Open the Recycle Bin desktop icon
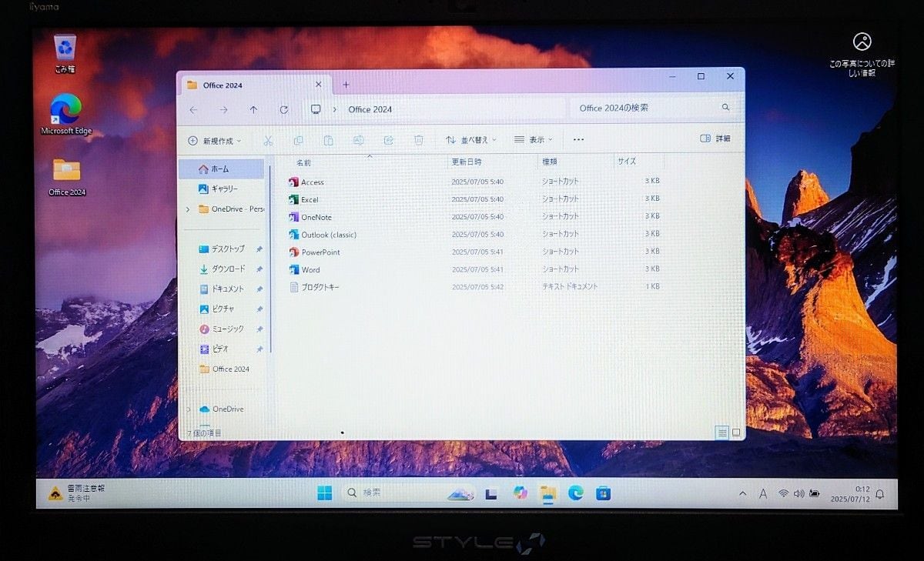Viewport: 924px width, 561px height. point(65,52)
